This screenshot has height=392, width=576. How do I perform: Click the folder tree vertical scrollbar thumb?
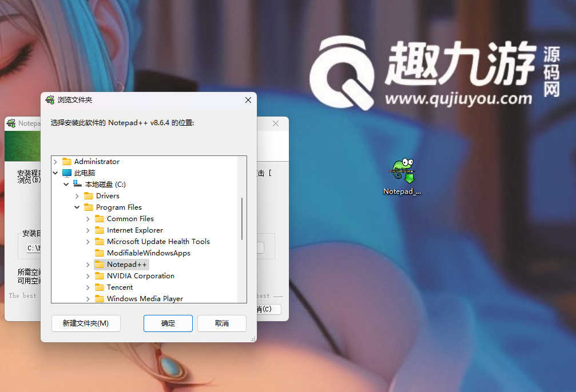242,219
